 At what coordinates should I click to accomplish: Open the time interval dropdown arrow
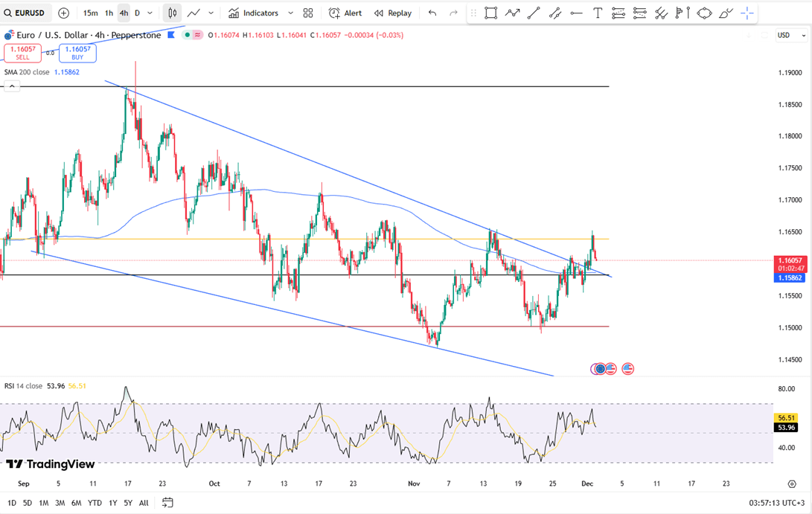point(150,13)
